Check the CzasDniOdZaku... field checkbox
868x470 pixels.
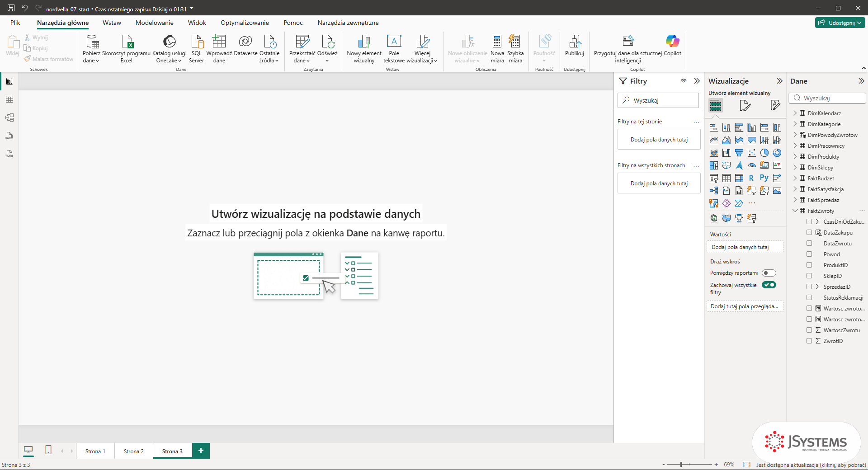809,221
